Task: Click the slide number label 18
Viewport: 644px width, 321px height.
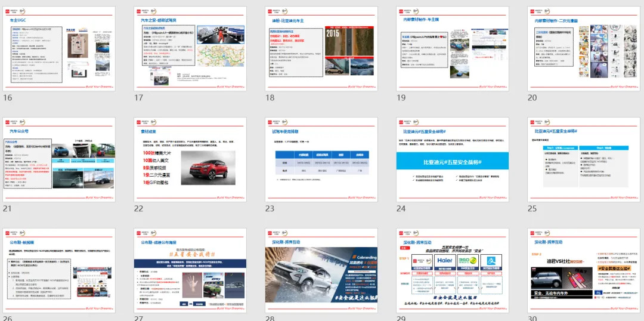Action: click(270, 98)
